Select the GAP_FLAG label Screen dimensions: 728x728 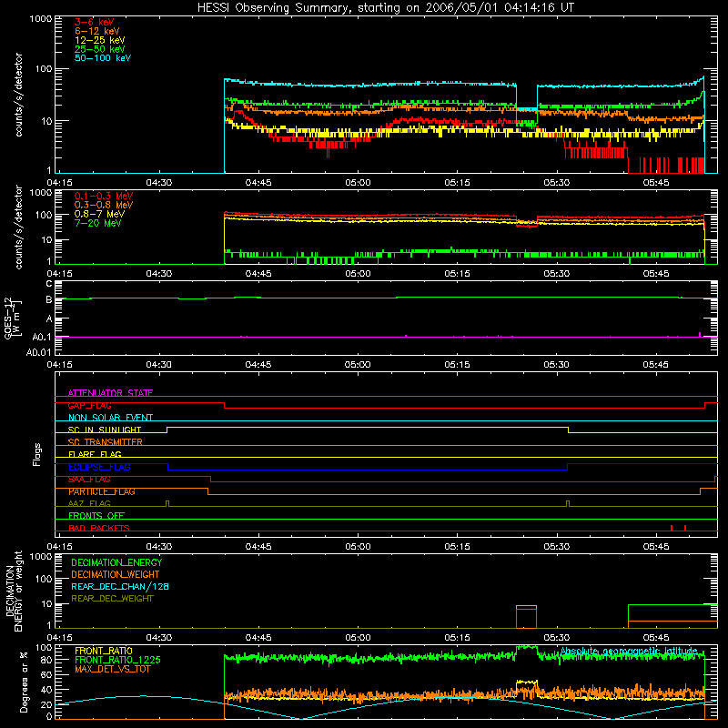pos(89,405)
